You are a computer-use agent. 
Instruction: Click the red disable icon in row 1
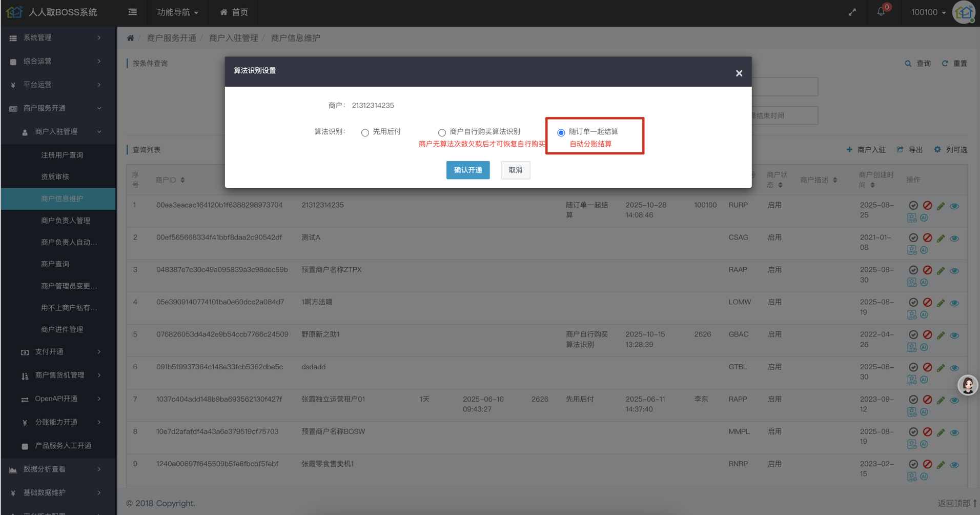pyautogui.click(x=927, y=205)
